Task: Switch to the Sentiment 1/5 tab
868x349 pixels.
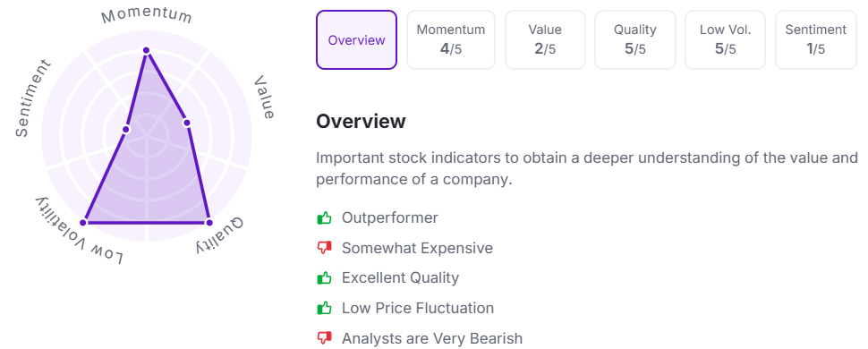Action: [x=815, y=40]
